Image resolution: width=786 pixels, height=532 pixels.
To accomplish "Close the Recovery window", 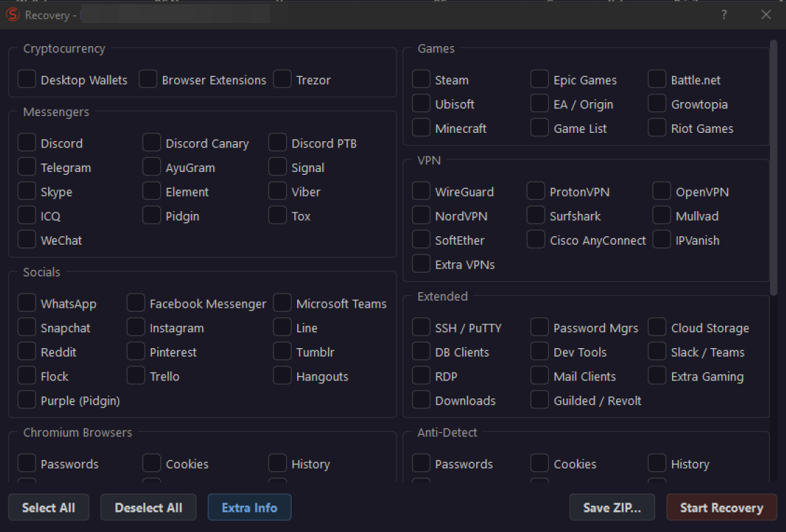I will coord(766,15).
